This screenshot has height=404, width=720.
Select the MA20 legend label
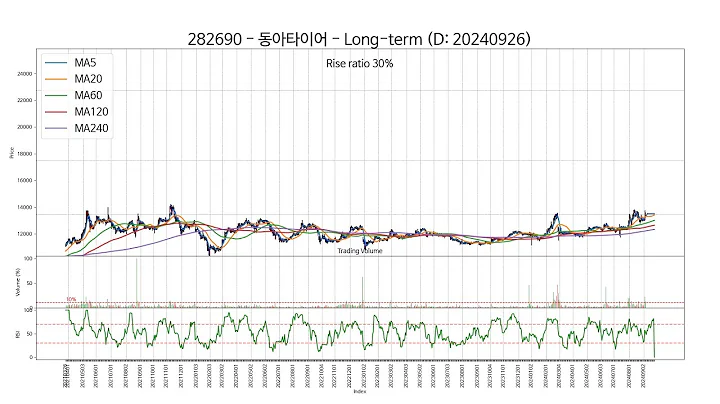point(88,79)
